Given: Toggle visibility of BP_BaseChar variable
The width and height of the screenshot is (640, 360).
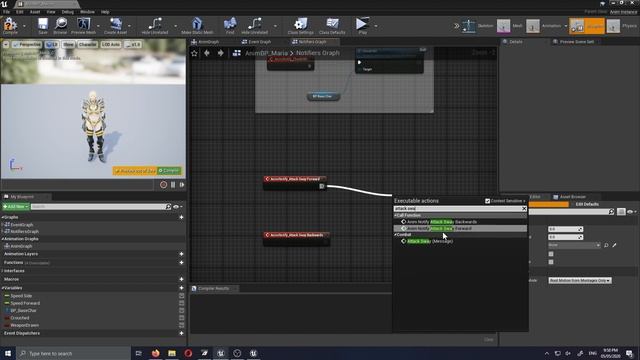Looking at the screenshot, I should point(181,311).
